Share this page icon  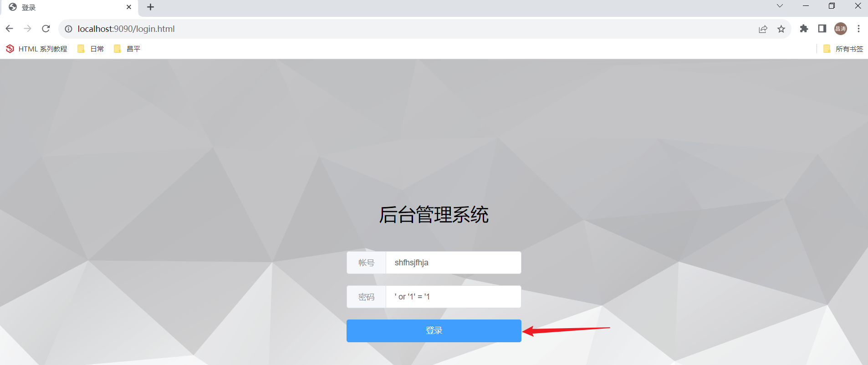coord(763,29)
